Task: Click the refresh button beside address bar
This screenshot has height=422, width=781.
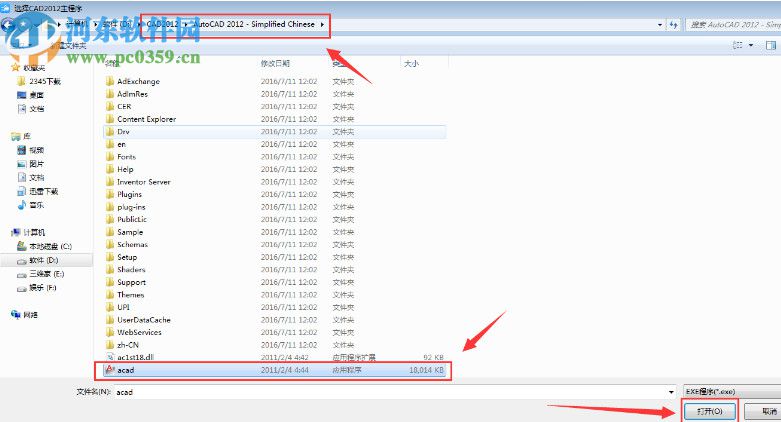Action: pos(673,24)
